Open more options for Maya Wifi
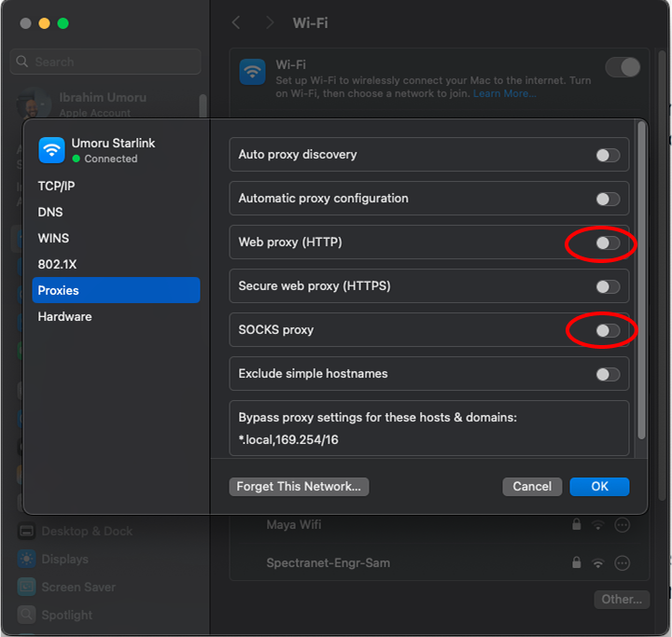The image size is (672, 637). click(623, 525)
